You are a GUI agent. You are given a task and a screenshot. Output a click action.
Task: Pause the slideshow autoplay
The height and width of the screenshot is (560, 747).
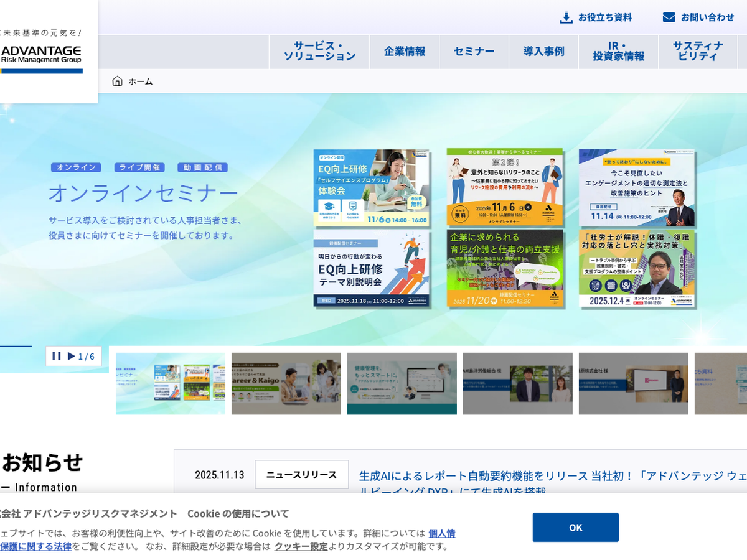(57, 357)
